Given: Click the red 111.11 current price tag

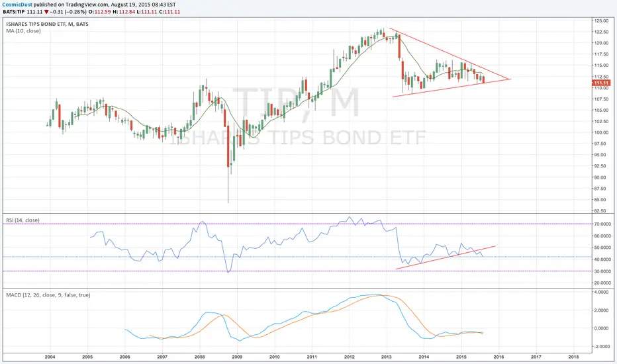Looking at the screenshot, I should pos(601,83).
